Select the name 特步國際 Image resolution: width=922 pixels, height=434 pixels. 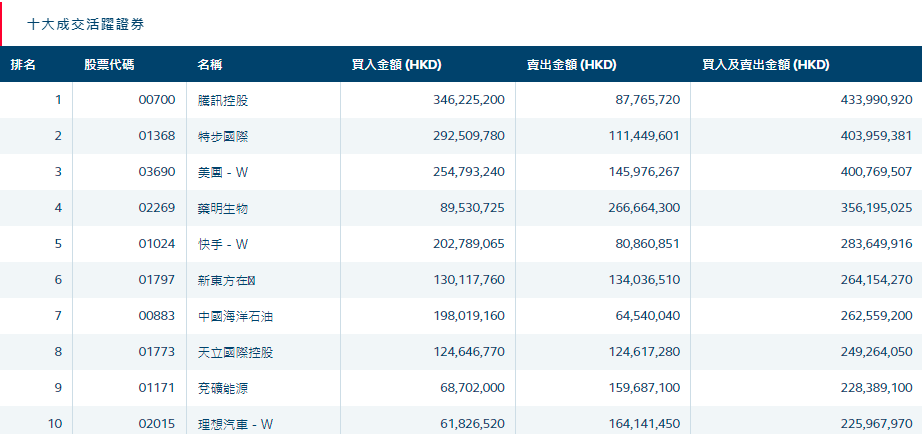(x=223, y=136)
